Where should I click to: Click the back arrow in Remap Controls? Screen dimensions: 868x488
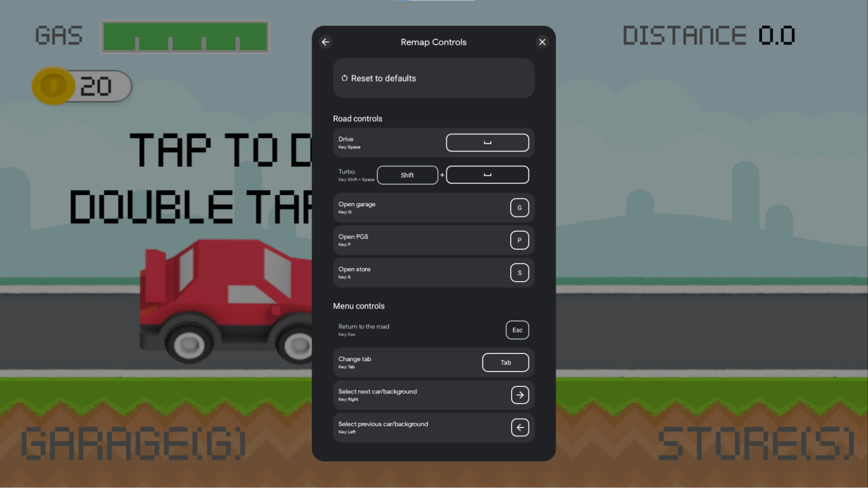click(x=326, y=42)
